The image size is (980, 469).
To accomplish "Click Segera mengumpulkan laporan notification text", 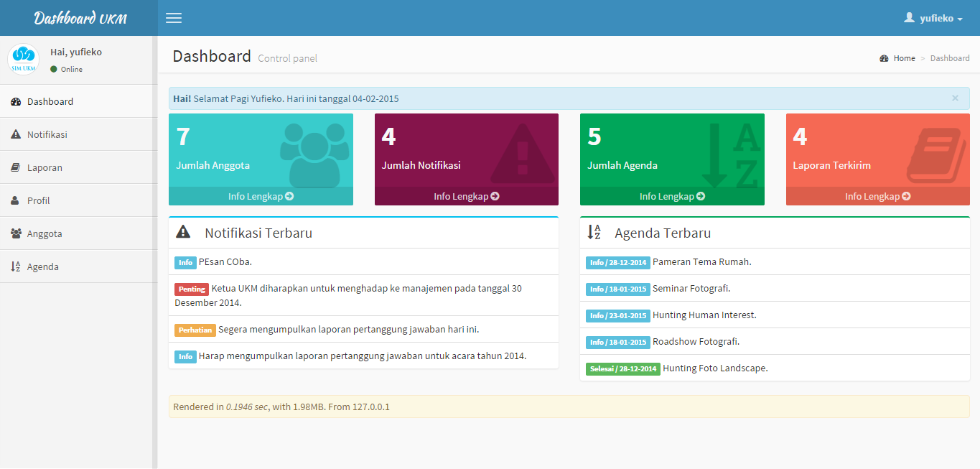I will pyautogui.click(x=349, y=329).
